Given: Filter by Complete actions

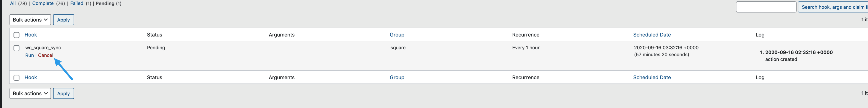Looking at the screenshot, I should coord(43,3).
